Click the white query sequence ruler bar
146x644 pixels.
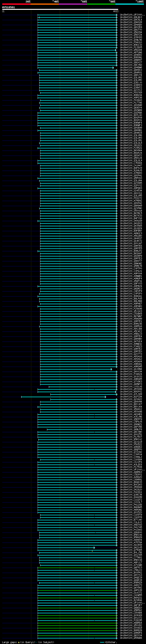[x=60, y=10]
